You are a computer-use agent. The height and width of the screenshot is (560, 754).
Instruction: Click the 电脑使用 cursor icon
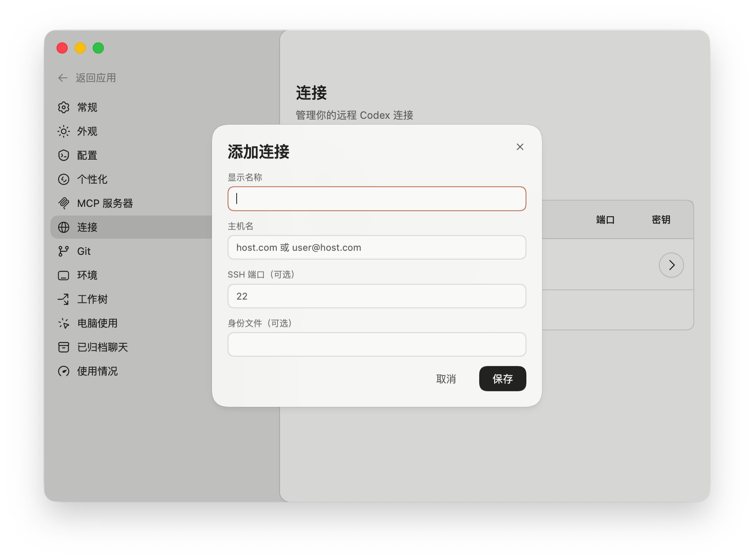coord(63,323)
